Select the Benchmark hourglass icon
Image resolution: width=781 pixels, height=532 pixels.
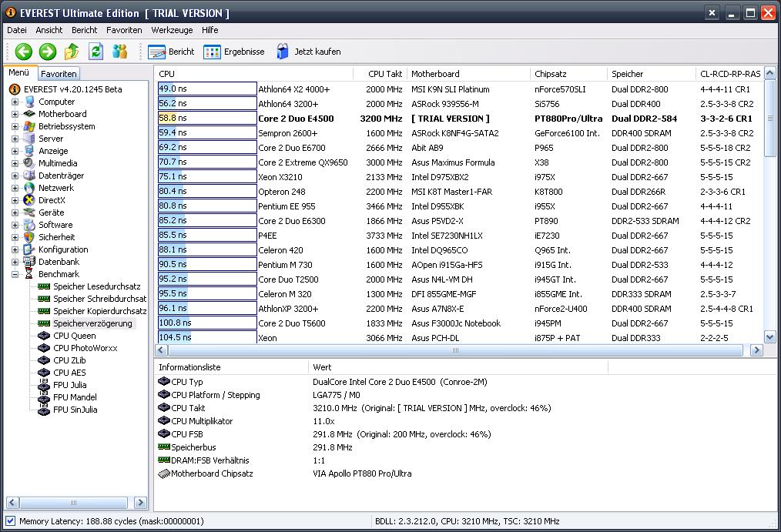click(30, 274)
